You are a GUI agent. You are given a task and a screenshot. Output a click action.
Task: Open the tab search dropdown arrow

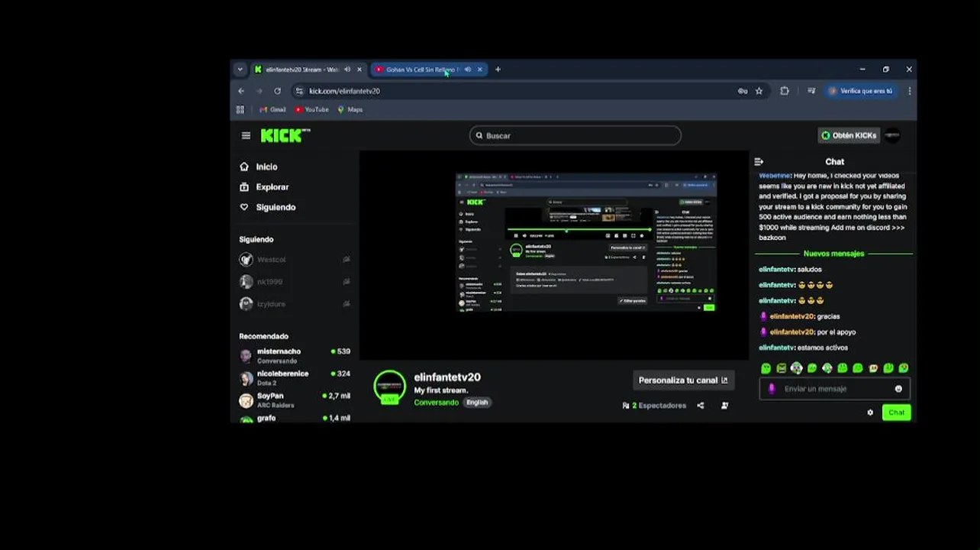click(240, 70)
